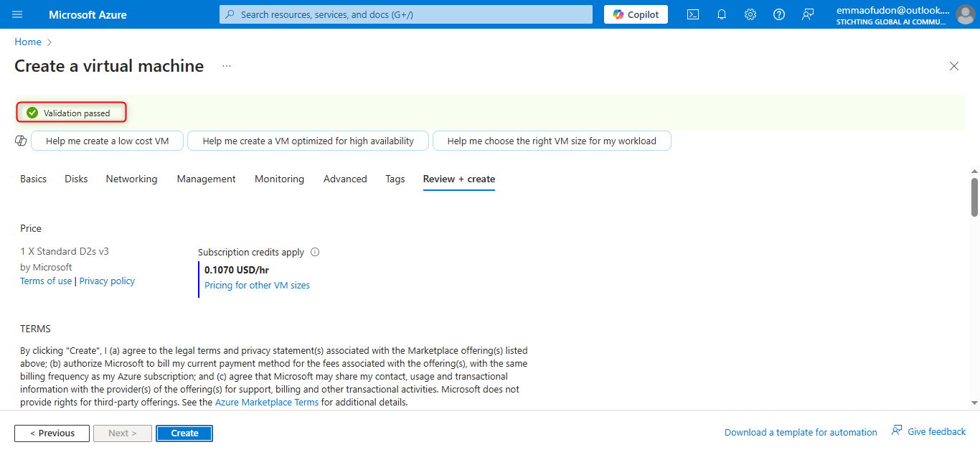Switch to the Disks tab
The width and height of the screenshot is (980, 460).
(76, 179)
